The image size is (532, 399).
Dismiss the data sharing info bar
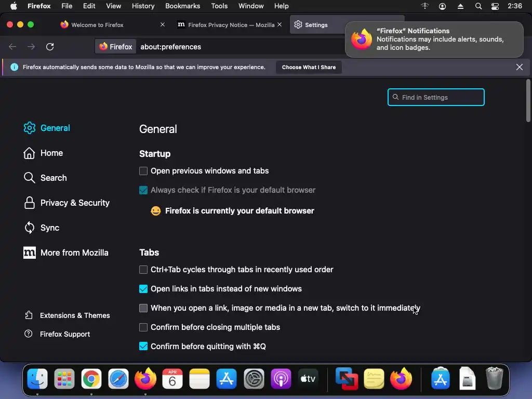pos(519,67)
